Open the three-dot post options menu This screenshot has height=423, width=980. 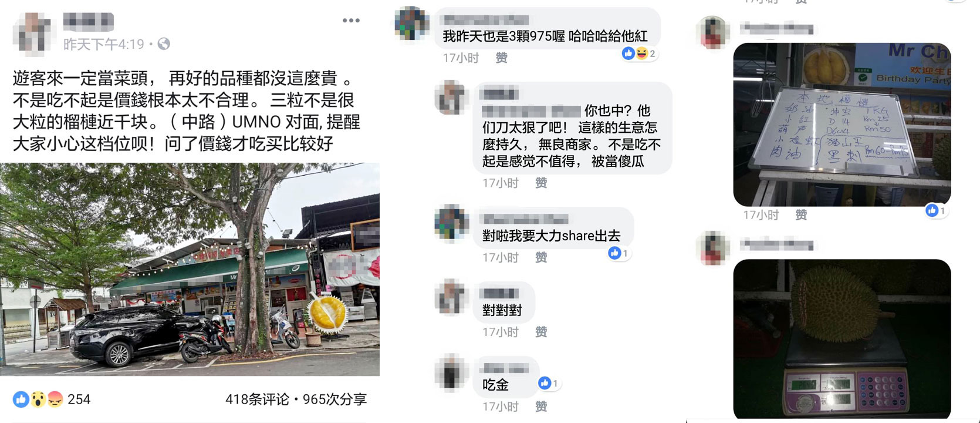pyautogui.click(x=351, y=21)
